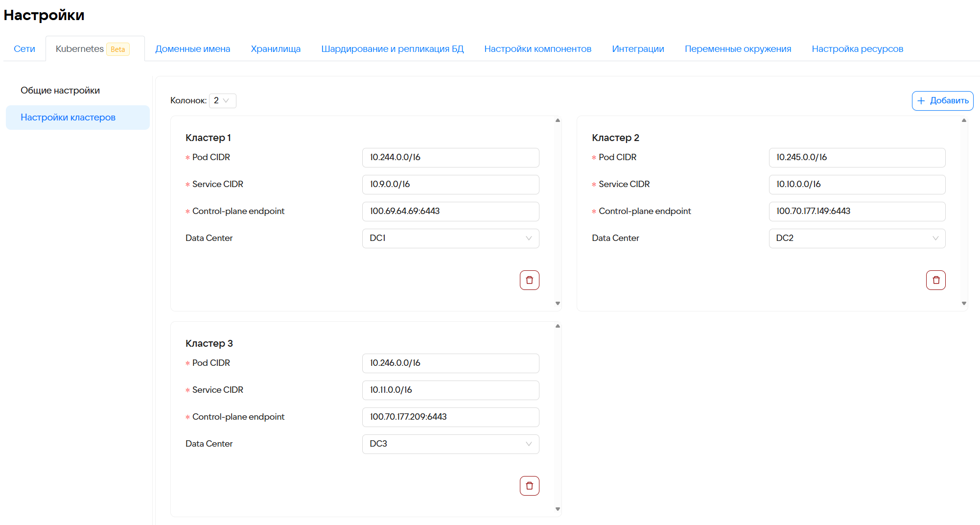Click the Кластер 1 heading
The width and height of the screenshot is (980, 525).
[208, 138]
